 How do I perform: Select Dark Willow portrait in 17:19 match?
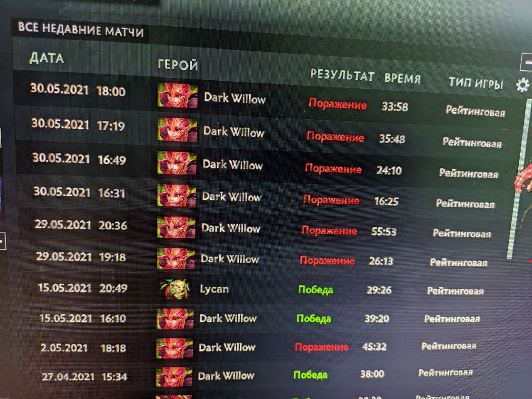pos(177,129)
